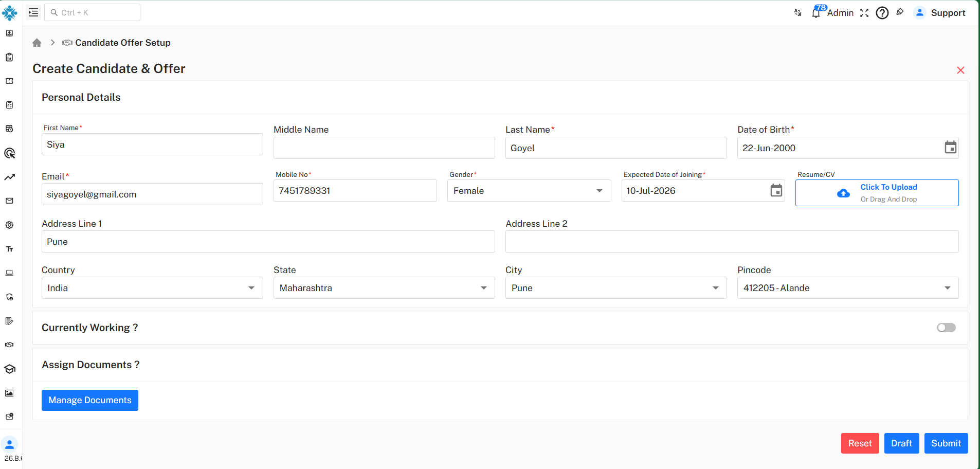Click the notification bell icon
The image size is (980, 469).
[x=816, y=13]
